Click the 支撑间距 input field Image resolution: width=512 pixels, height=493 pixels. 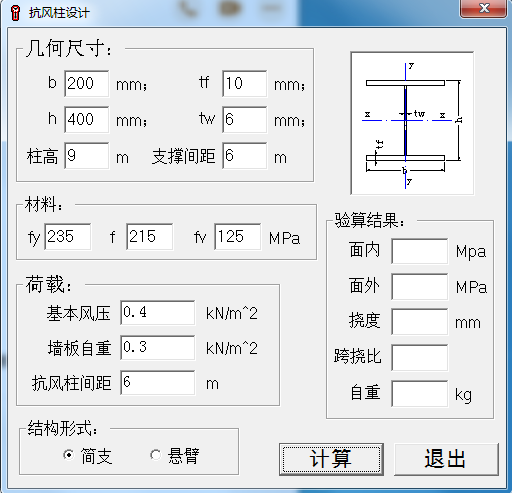tap(245, 156)
